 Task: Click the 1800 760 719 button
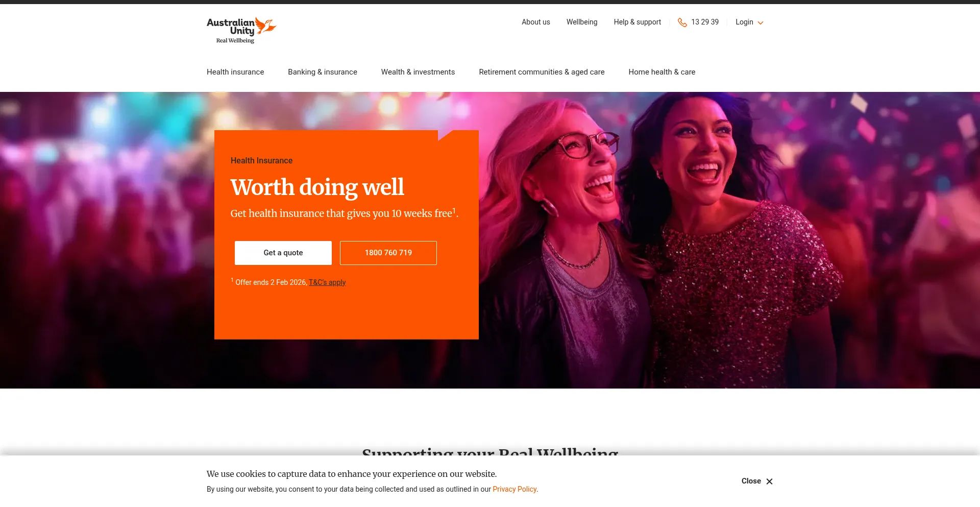pyautogui.click(x=388, y=253)
